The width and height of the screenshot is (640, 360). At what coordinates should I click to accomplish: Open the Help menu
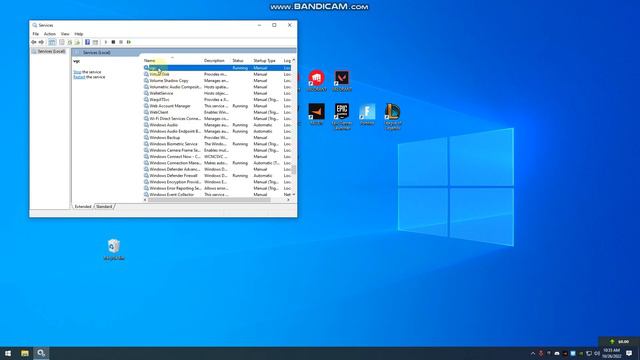pos(79,34)
